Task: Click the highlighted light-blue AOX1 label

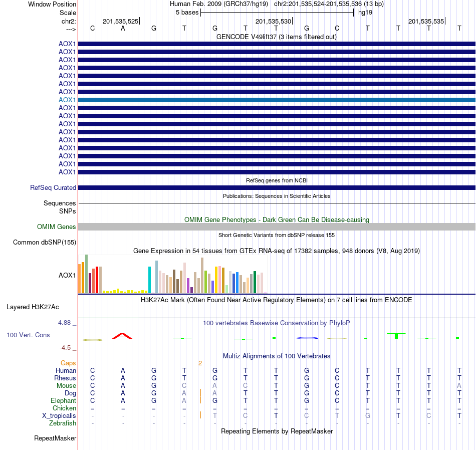Action: point(67,100)
